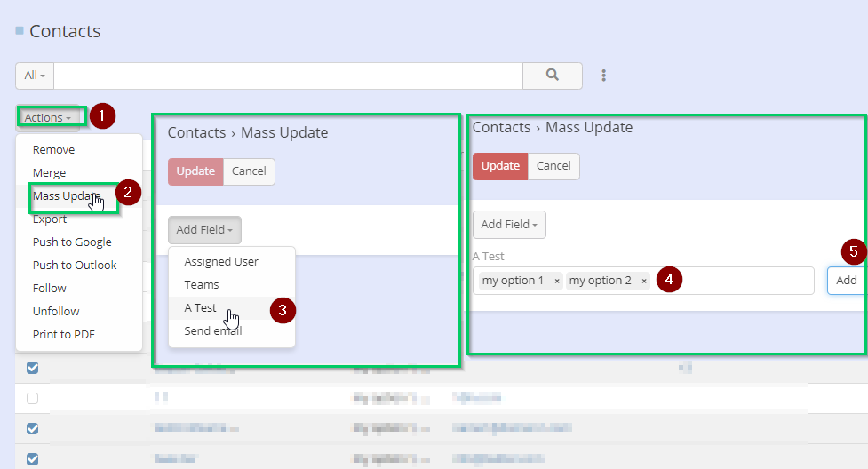
Task: Select Remove from the Actions menu
Action: [x=53, y=150]
